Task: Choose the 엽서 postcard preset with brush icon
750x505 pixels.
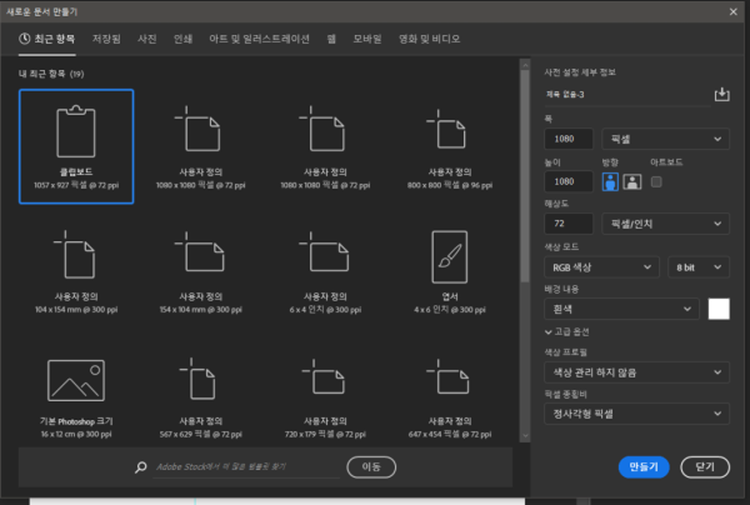Action: pyautogui.click(x=450, y=271)
